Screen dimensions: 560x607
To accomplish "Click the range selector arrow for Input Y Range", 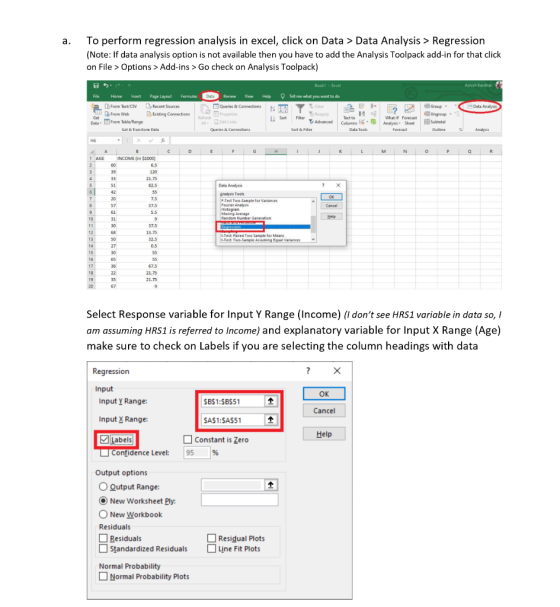I will tap(271, 401).
